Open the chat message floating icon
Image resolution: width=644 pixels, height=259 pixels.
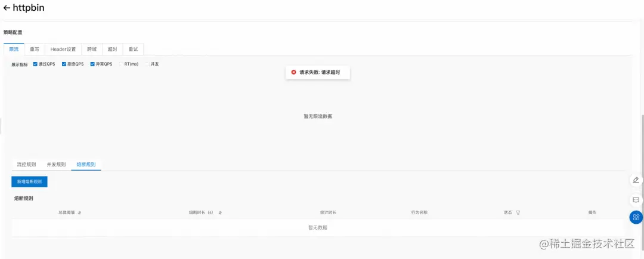point(636,200)
